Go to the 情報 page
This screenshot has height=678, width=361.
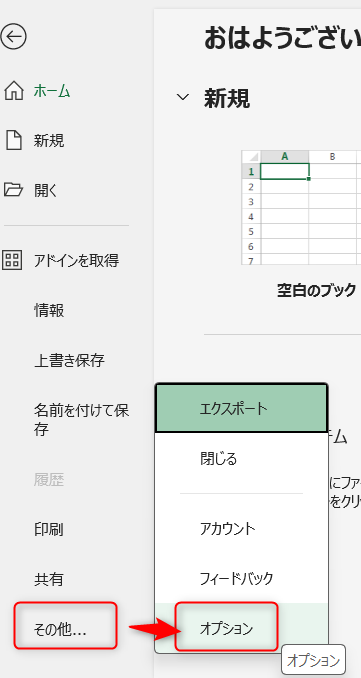(49, 310)
